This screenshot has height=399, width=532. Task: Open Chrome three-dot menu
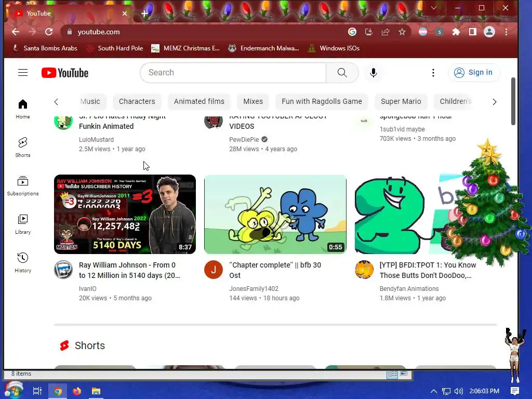506,32
